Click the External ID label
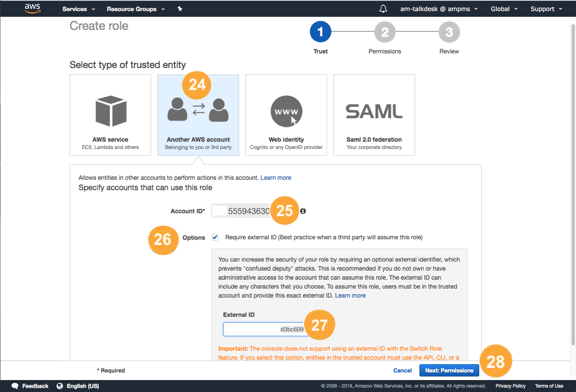This screenshot has width=576, height=392. (x=239, y=315)
